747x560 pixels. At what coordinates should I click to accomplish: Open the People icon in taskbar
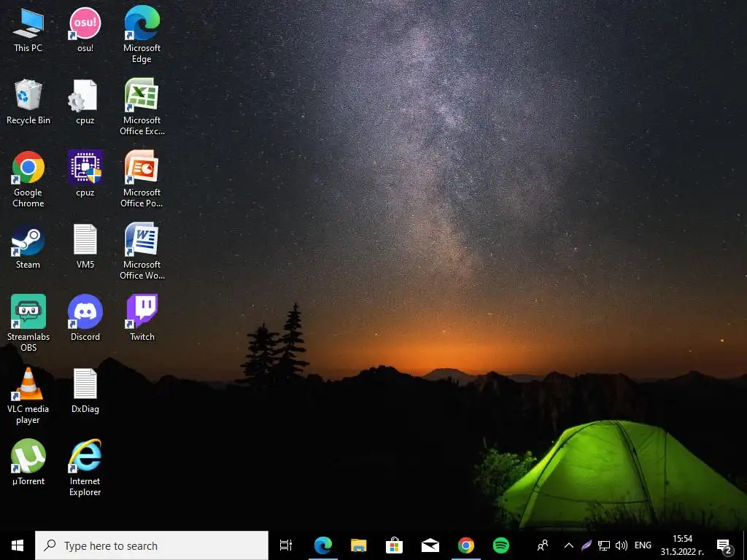[543, 545]
